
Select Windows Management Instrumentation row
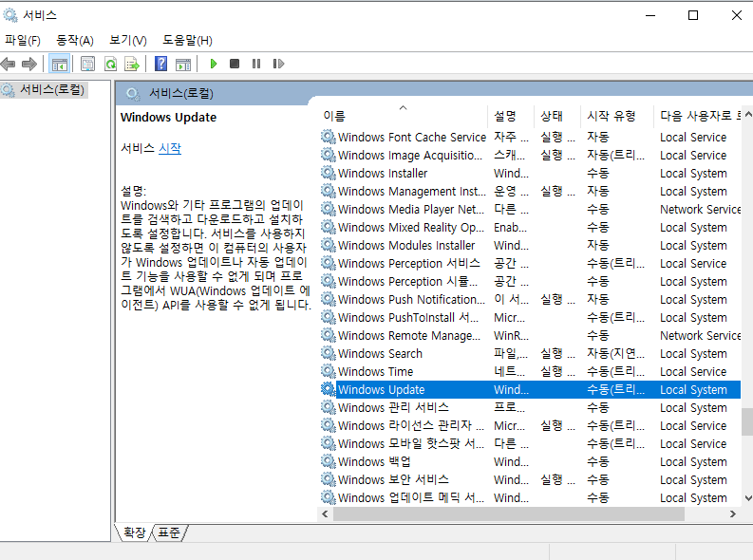[x=530, y=192]
